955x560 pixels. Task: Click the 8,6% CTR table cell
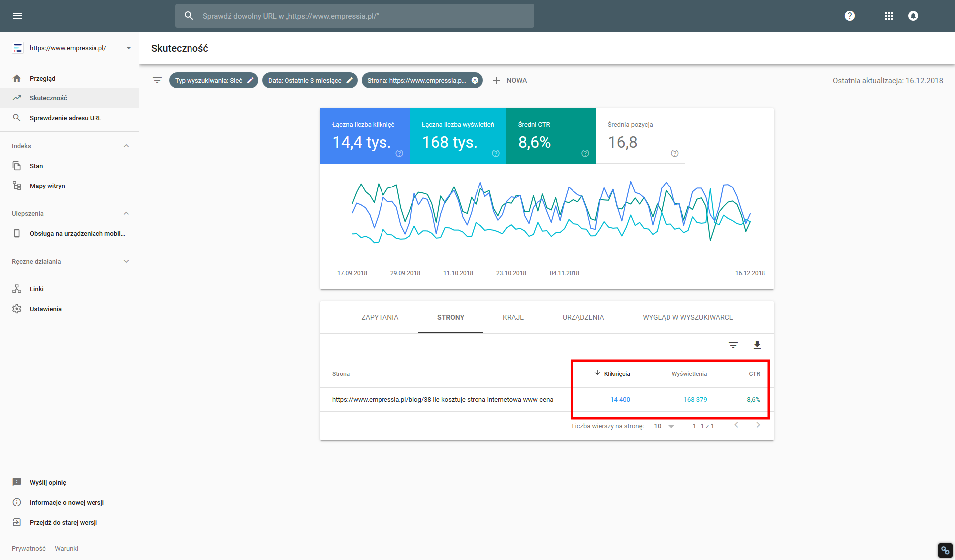pyautogui.click(x=753, y=399)
